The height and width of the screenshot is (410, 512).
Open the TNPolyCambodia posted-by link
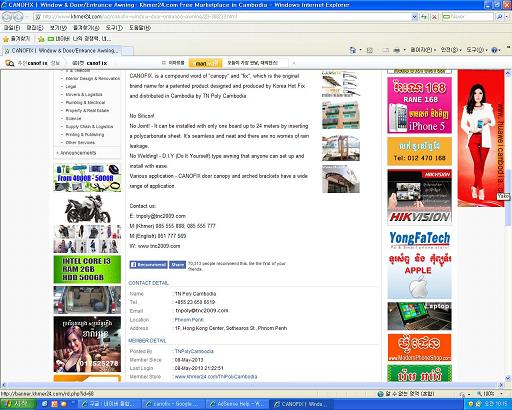point(194,351)
